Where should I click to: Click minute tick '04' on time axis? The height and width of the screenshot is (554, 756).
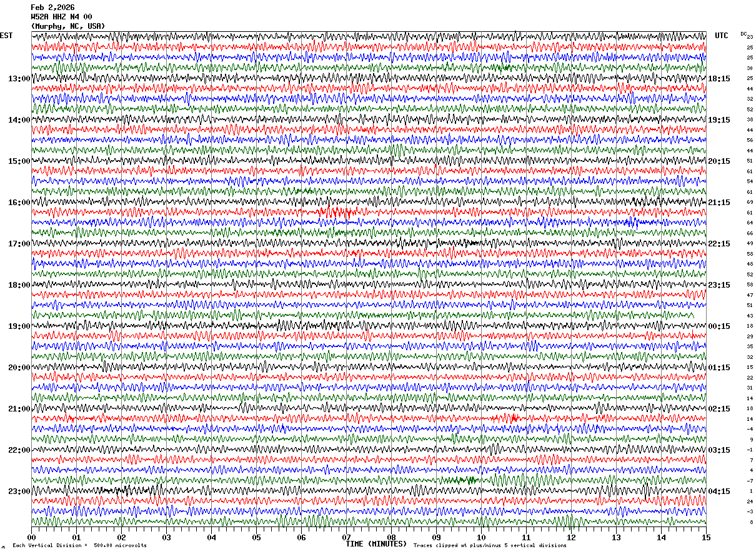(x=211, y=537)
